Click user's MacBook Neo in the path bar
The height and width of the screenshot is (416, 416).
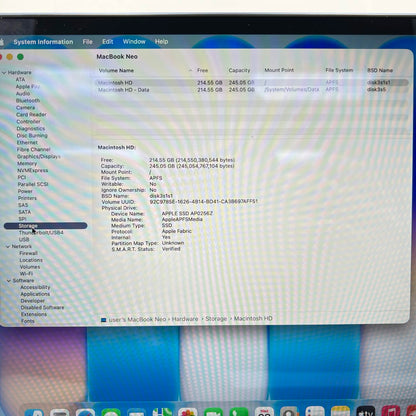click(137, 319)
